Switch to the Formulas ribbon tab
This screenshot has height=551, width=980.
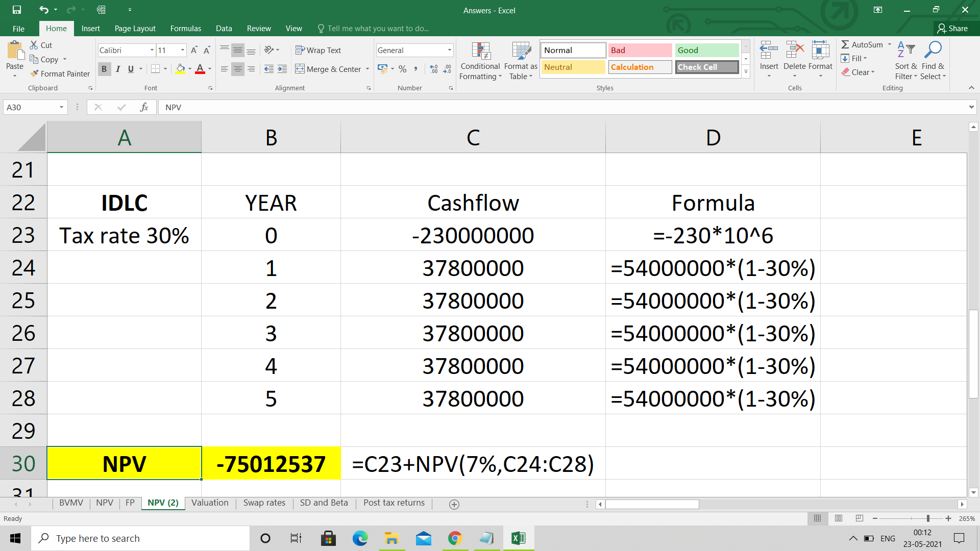185,28
